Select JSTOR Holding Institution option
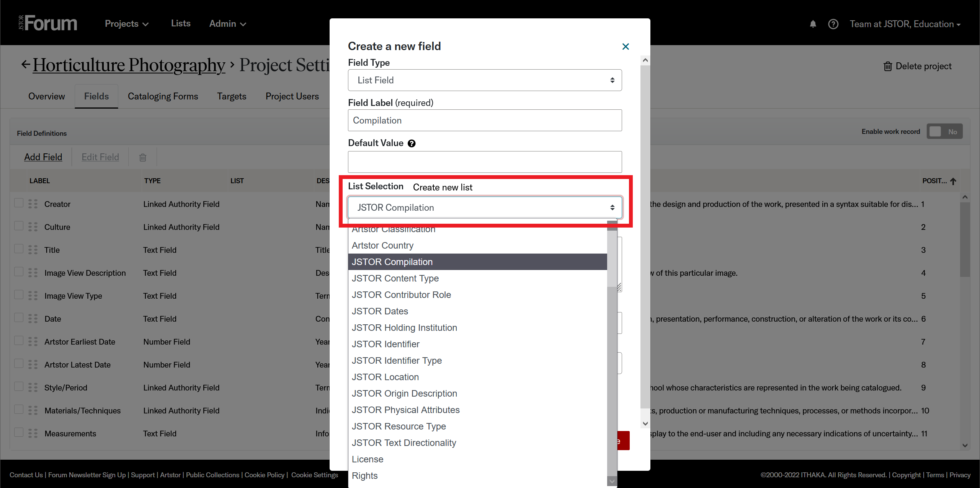Image resolution: width=980 pixels, height=488 pixels. (x=477, y=328)
